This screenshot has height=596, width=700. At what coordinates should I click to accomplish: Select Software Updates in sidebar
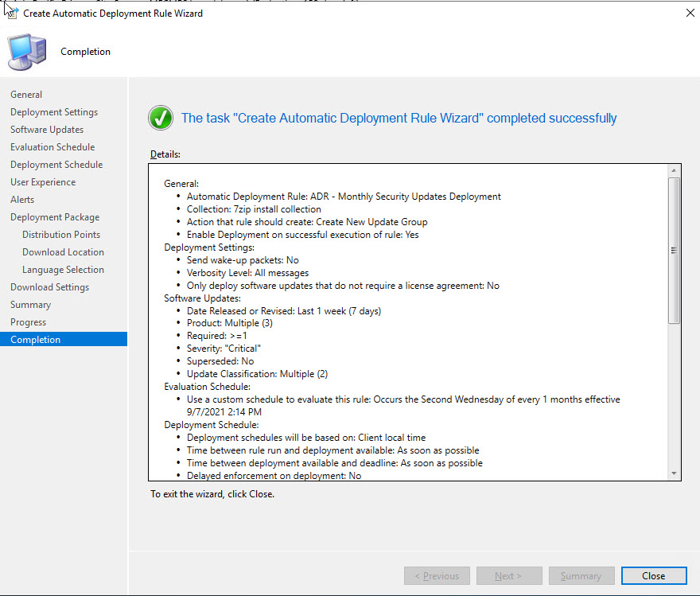(47, 130)
